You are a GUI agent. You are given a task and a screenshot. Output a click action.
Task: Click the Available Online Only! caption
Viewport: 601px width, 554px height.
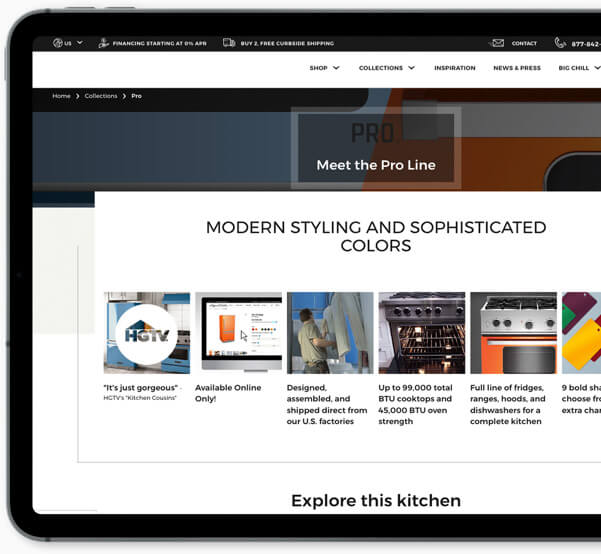(x=228, y=393)
